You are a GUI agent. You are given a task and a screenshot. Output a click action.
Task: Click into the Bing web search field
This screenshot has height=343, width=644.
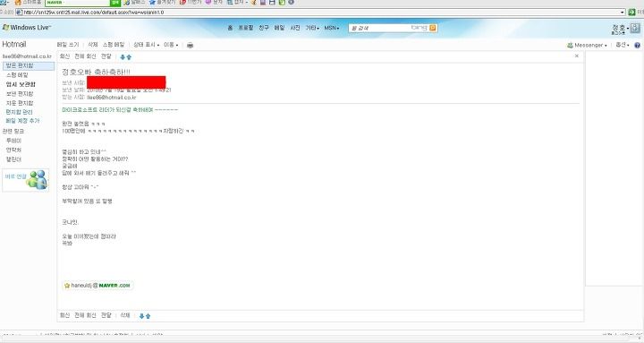(380, 28)
